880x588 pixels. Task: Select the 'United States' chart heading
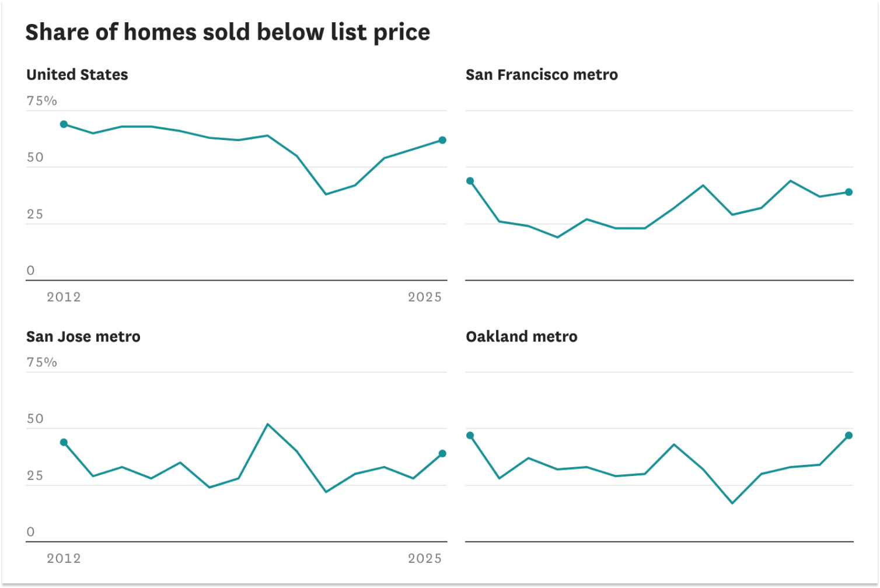pos(77,75)
